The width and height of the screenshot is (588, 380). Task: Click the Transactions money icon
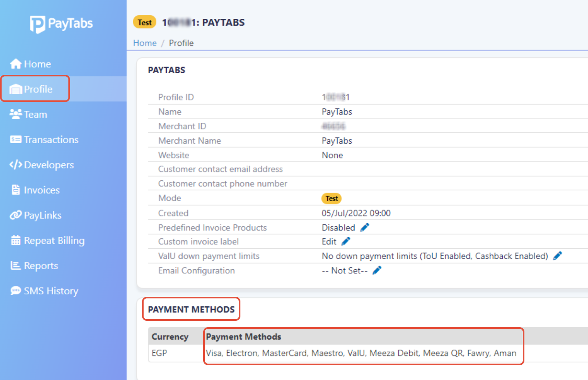16,139
